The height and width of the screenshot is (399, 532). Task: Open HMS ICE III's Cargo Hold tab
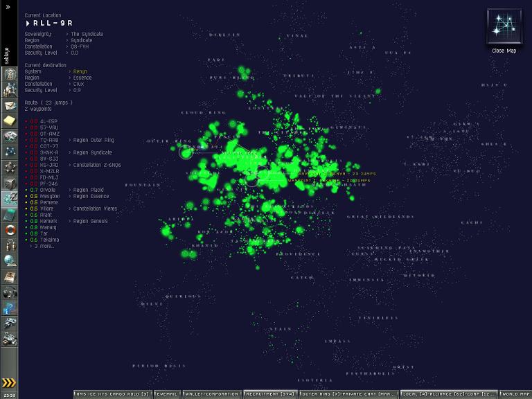coord(112,394)
